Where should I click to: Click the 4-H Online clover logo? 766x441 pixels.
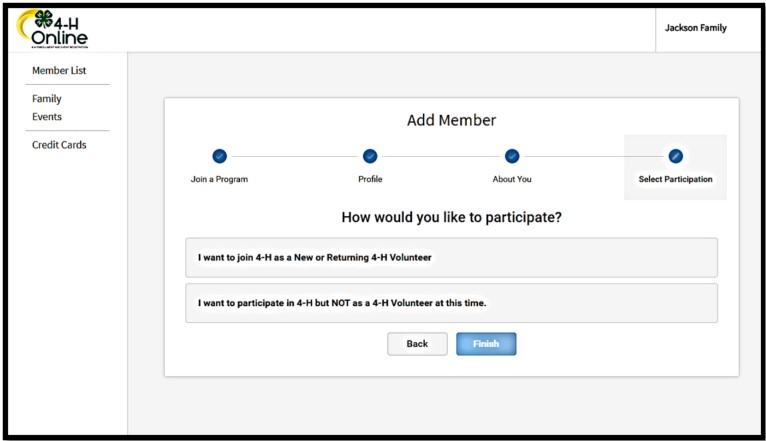(53, 28)
